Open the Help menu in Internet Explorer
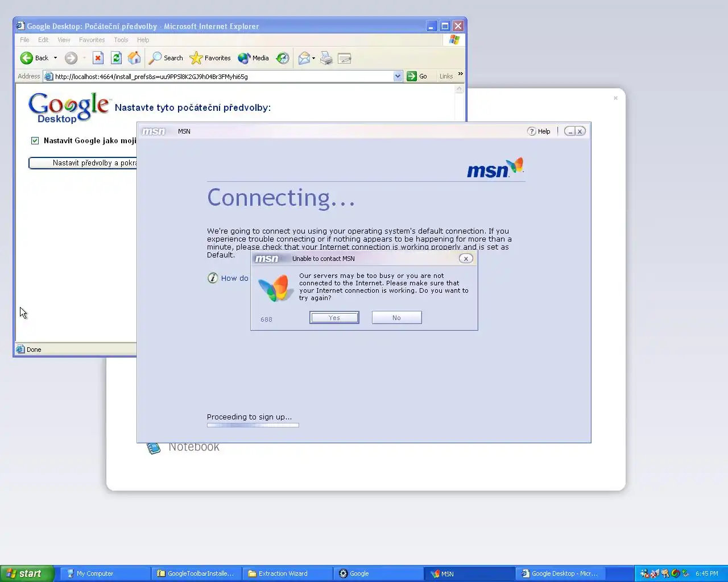This screenshot has height=582, width=728. pyautogui.click(x=143, y=40)
